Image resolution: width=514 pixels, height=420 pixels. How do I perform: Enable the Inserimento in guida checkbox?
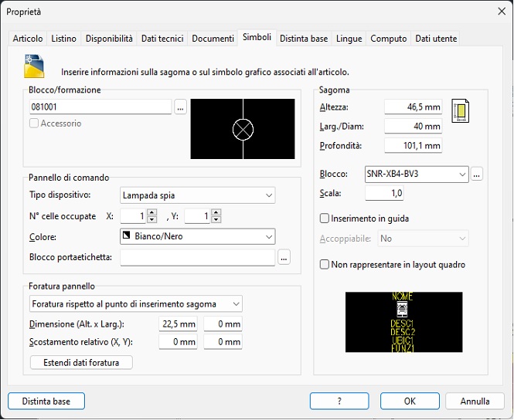[x=325, y=218]
